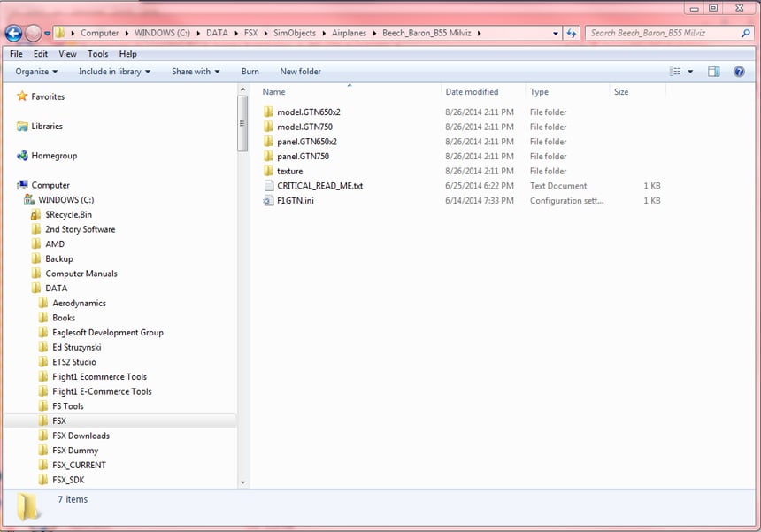Viewport: 761px width, 532px height.
Task: Click the navigation pane scroll down arrow
Action: [x=243, y=482]
